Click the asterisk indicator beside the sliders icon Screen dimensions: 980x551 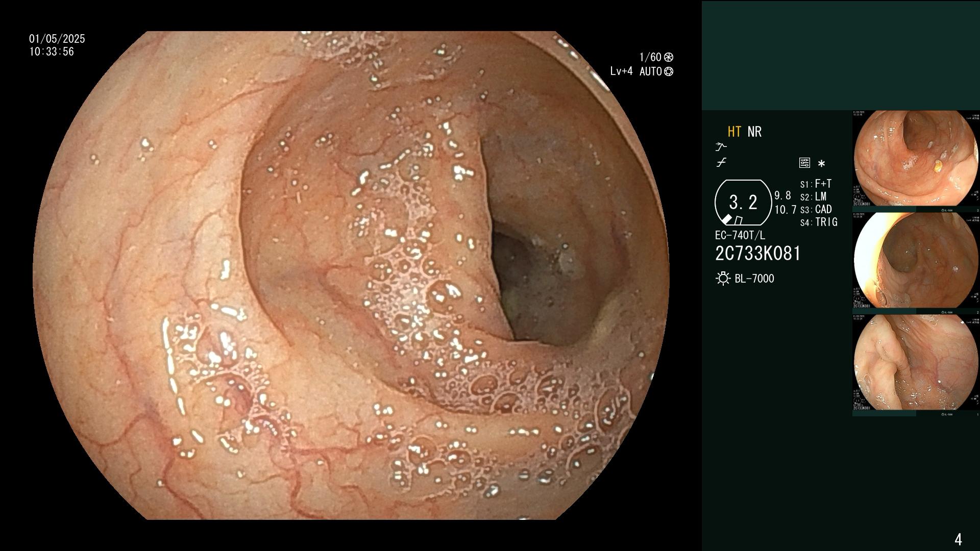pyautogui.click(x=821, y=164)
